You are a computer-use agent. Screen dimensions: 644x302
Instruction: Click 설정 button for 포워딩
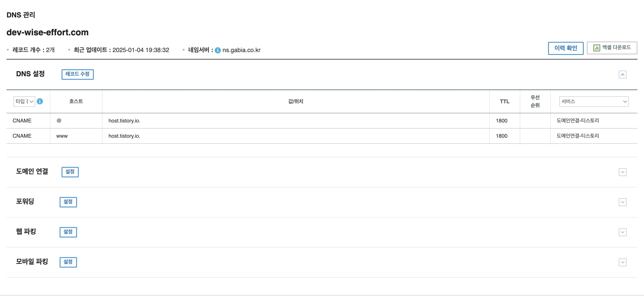click(x=68, y=202)
